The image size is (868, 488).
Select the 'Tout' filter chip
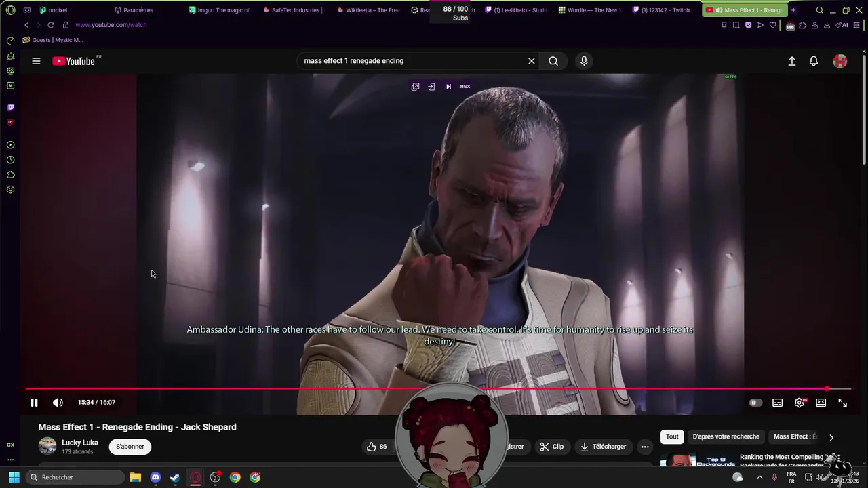(672, 436)
